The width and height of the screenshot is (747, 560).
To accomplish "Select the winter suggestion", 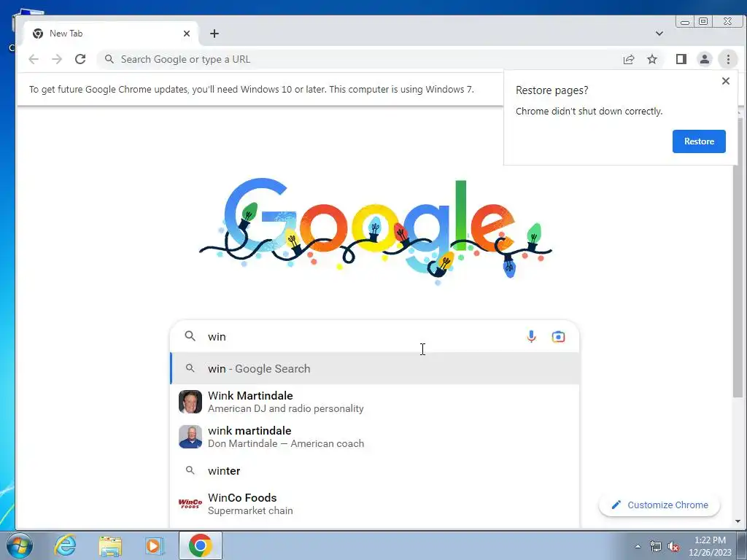I will (375, 470).
